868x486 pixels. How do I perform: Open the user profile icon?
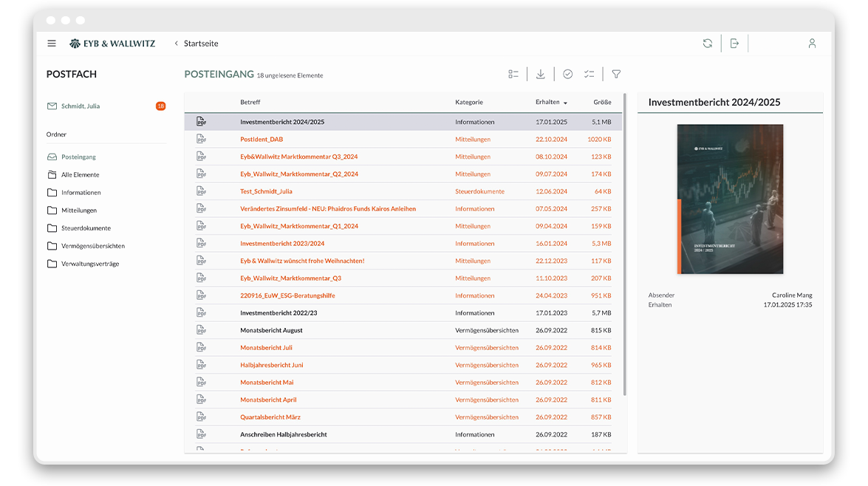pos(812,43)
